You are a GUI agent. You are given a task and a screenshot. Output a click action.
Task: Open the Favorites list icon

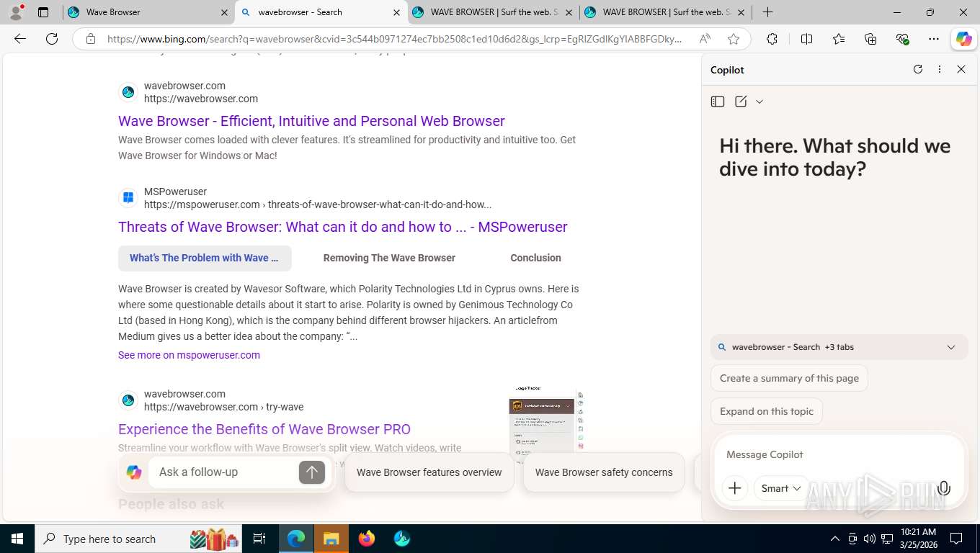coord(839,39)
